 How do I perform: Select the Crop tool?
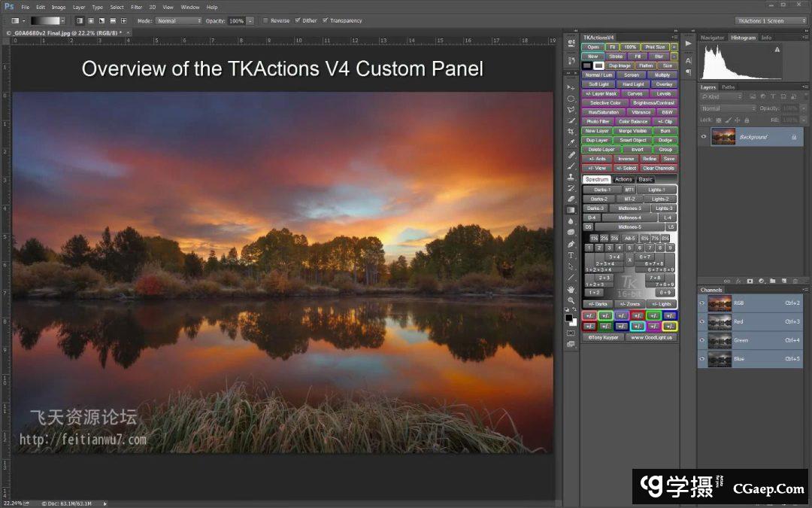click(x=571, y=132)
